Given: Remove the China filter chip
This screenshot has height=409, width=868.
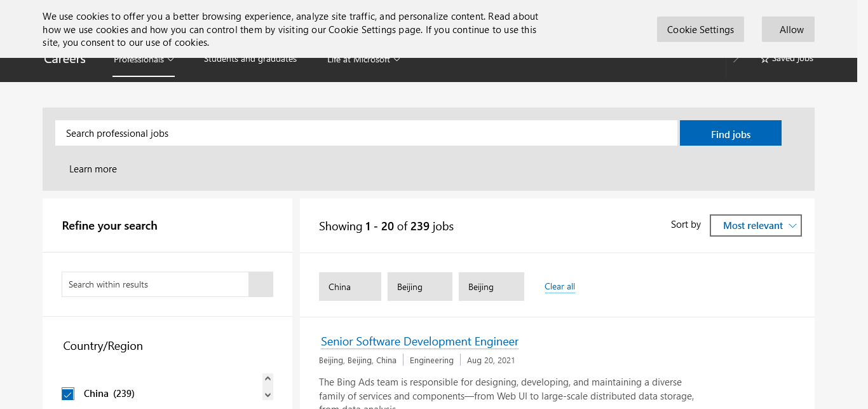Looking at the screenshot, I should click(349, 287).
